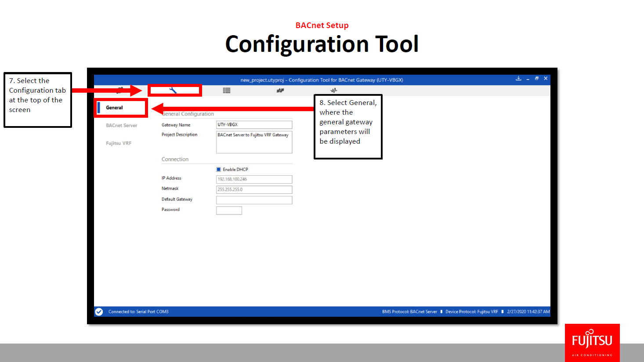Select BACnet Server in the sidebar
Viewport: 644px width, 362px height.
[x=122, y=126]
